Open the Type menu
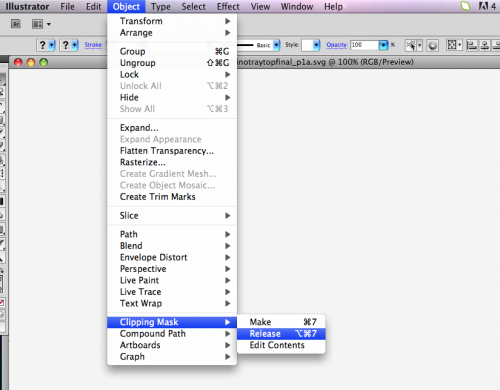This screenshot has width=500, height=390. tap(161, 7)
